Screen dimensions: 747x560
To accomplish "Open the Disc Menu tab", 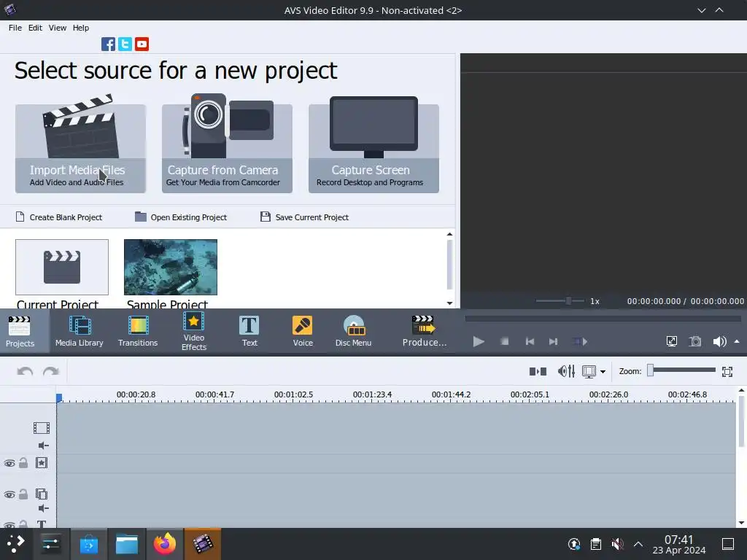I will pyautogui.click(x=353, y=332).
